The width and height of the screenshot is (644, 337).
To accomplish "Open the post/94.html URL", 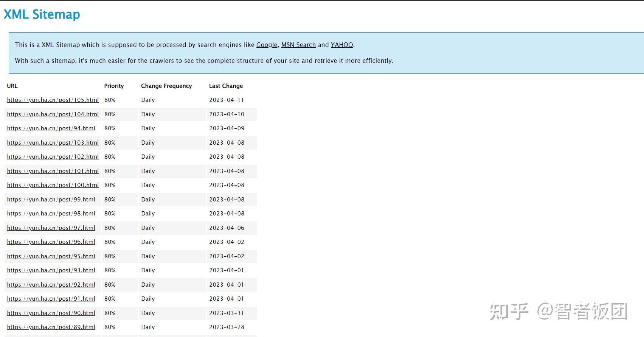I will coord(51,128).
